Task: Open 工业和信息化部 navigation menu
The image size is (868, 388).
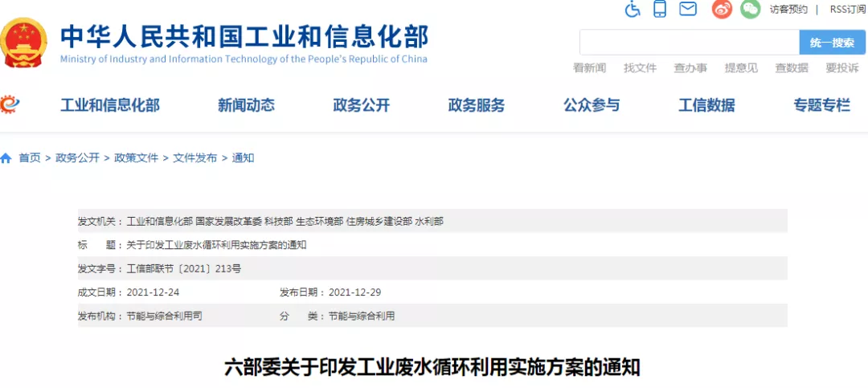Action: 110,104
